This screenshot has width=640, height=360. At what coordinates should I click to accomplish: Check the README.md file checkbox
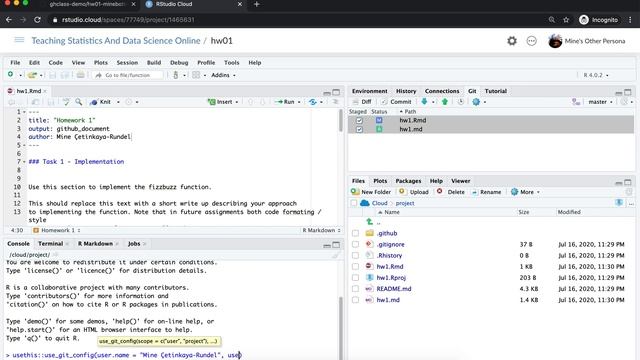click(x=356, y=289)
